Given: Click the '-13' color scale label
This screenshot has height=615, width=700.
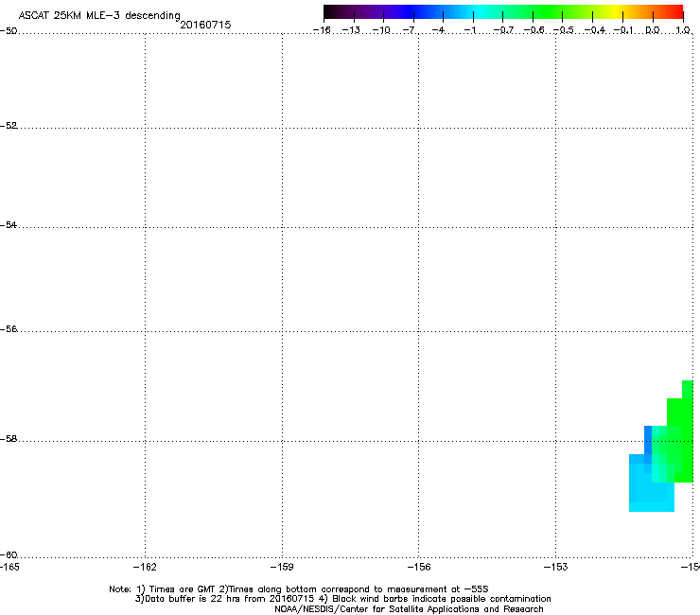Looking at the screenshot, I should click(351, 30).
